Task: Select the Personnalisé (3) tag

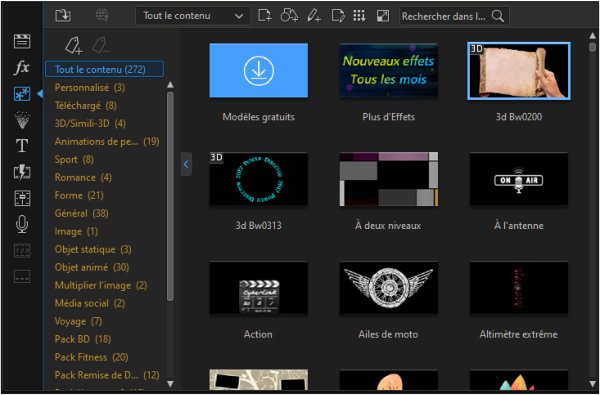Action: coord(90,87)
